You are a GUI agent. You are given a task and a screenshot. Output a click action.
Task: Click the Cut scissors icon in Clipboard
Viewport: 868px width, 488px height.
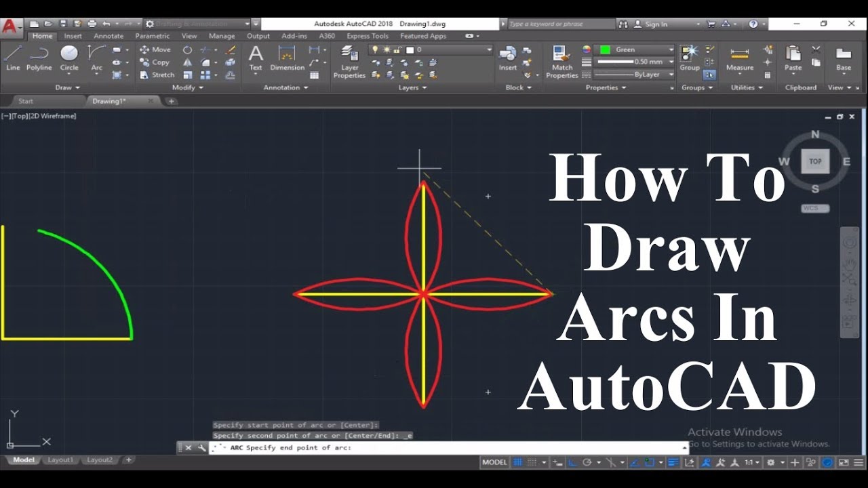tap(816, 49)
